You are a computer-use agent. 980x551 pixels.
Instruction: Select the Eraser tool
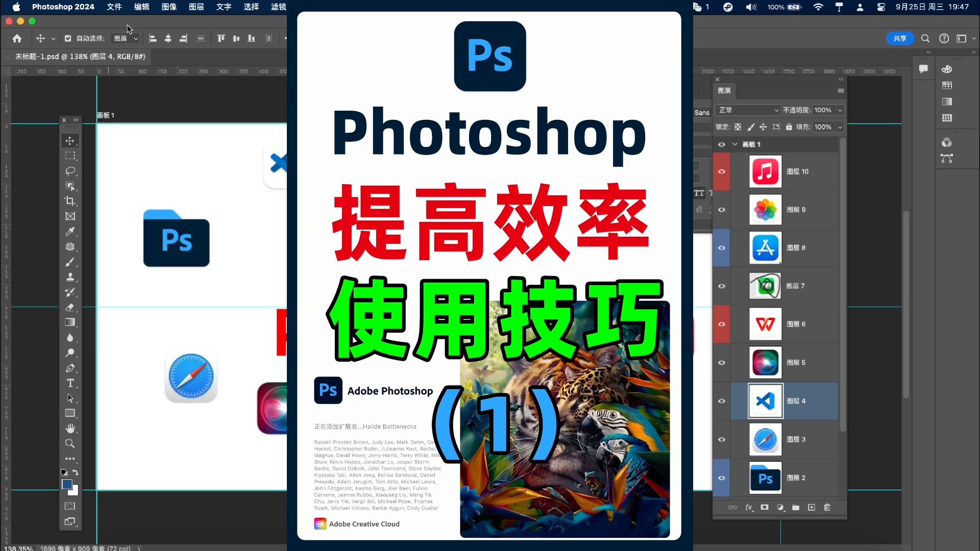click(x=70, y=307)
